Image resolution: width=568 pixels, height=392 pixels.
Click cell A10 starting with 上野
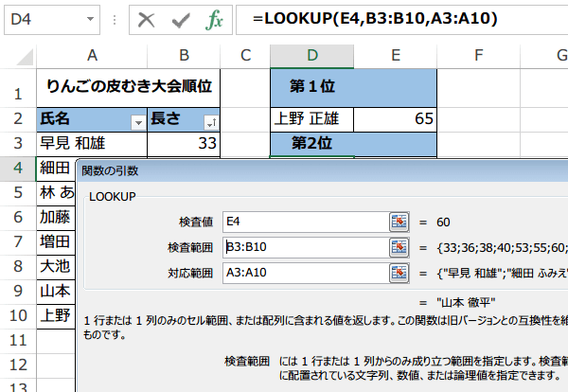(56, 316)
